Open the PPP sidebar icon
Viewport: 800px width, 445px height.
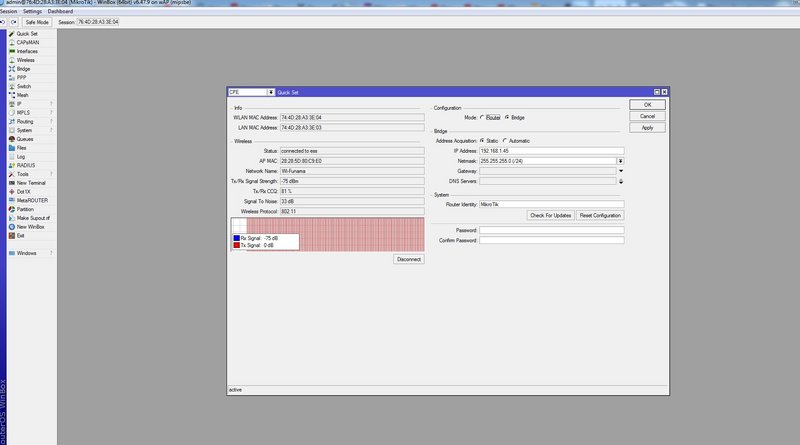[12, 78]
